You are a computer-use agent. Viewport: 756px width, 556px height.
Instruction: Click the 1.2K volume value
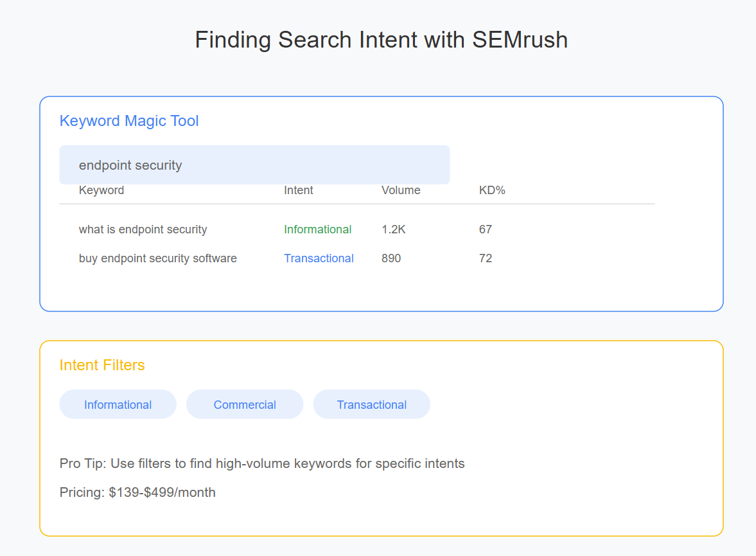394,229
